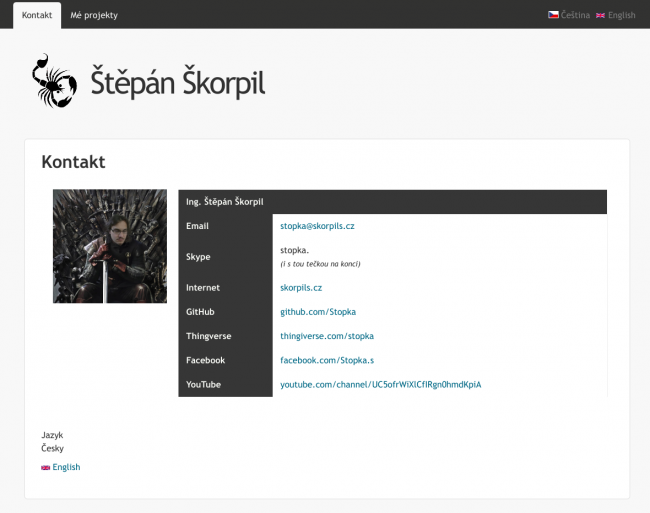650x513 pixels.
Task: Open the stopka@skorpils.cz email link
Action: click(317, 226)
